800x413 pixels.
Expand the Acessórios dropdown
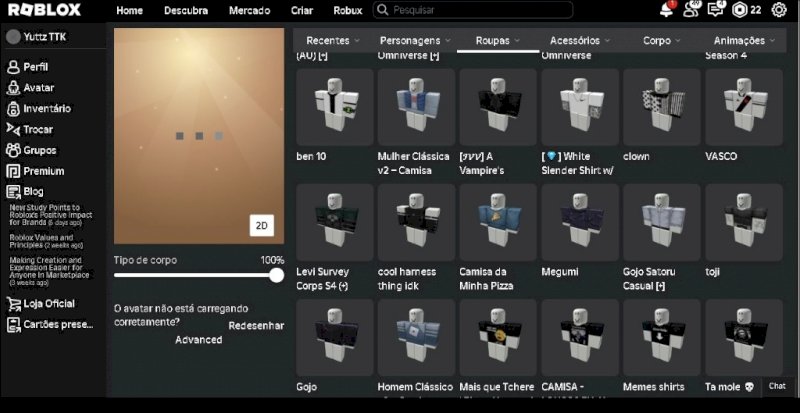point(579,41)
